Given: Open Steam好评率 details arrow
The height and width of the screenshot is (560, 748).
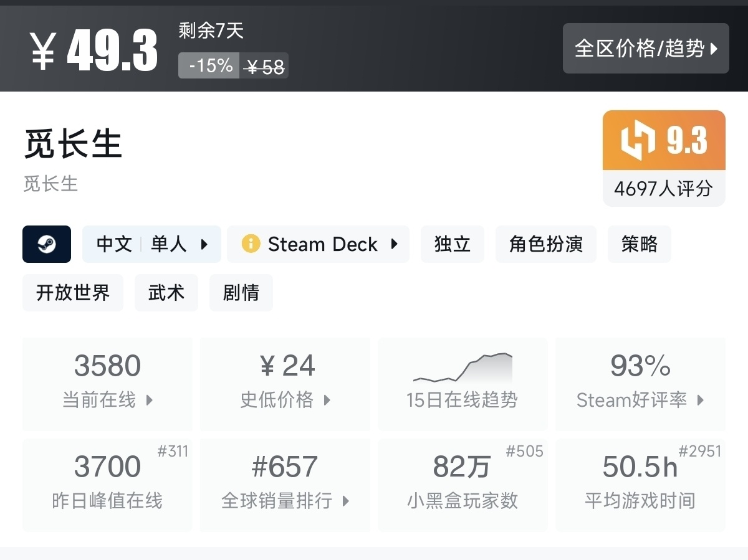Looking at the screenshot, I should pos(701,400).
